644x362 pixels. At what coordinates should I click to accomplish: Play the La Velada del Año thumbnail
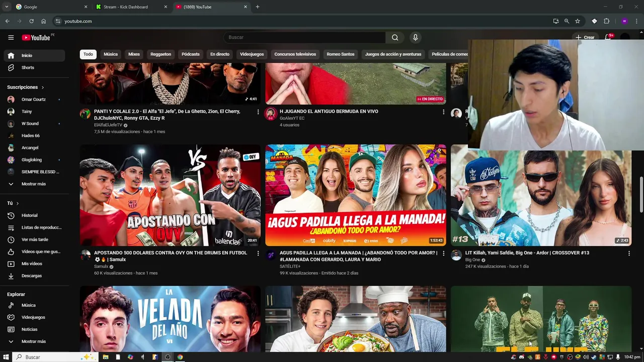click(x=170, y=319)
